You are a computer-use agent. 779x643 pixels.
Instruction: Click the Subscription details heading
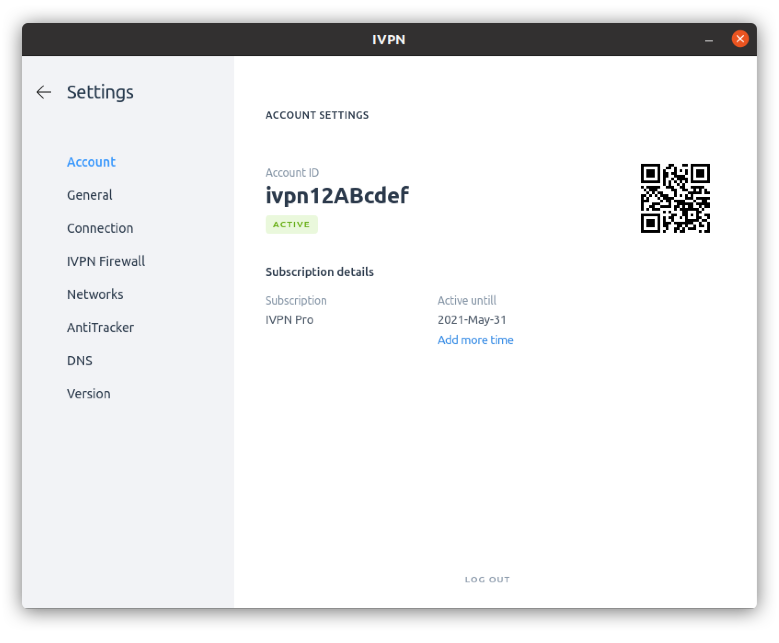pos(319,272)
